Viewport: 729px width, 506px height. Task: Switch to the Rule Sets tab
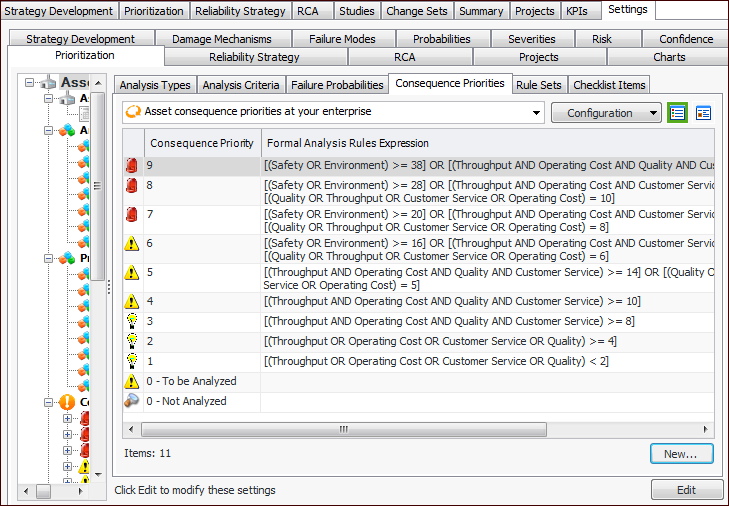tap(538, 85)
